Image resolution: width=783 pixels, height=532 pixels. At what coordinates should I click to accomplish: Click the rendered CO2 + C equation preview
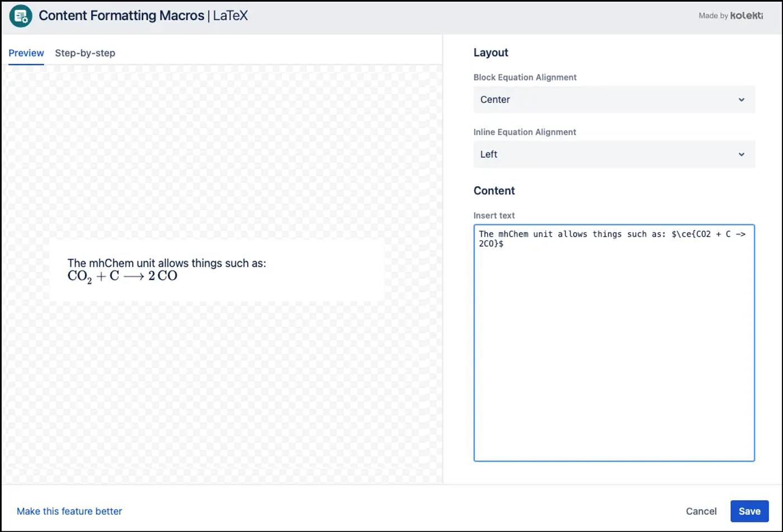(x=122, y=276)
